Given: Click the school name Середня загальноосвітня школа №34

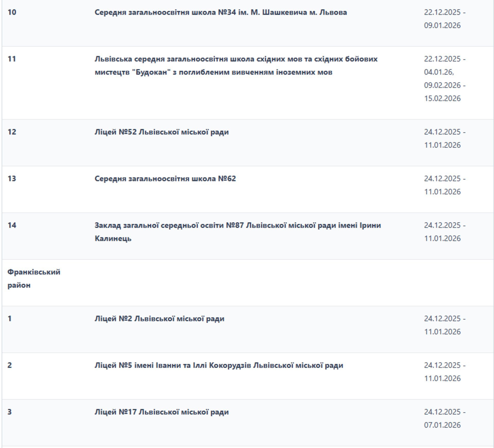Looking at the screenshot, I should coord(220,12).
